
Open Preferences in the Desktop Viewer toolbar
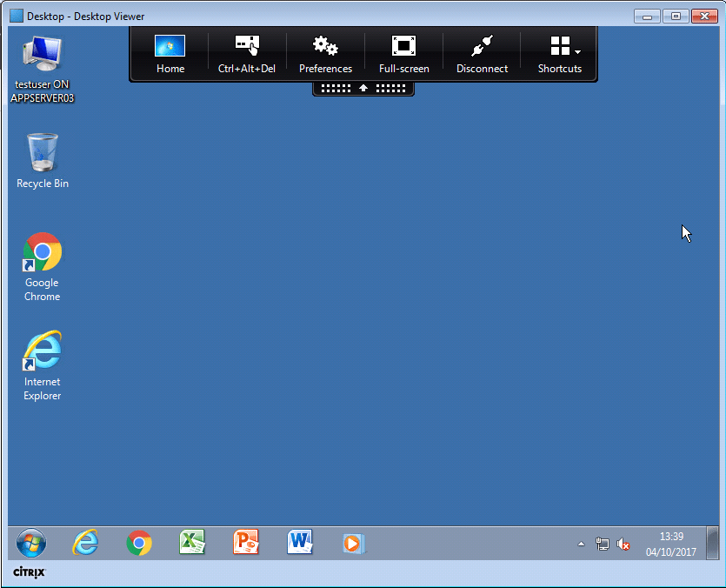click(325, 54)
